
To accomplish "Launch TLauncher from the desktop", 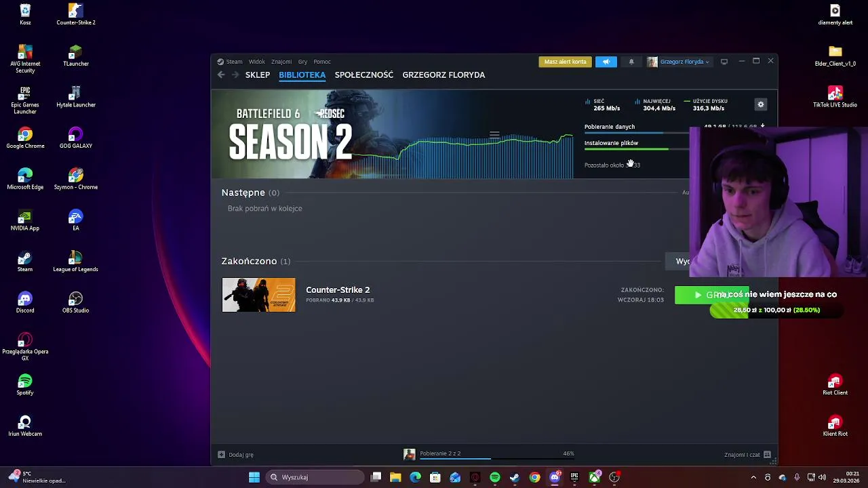I will 76,56.
